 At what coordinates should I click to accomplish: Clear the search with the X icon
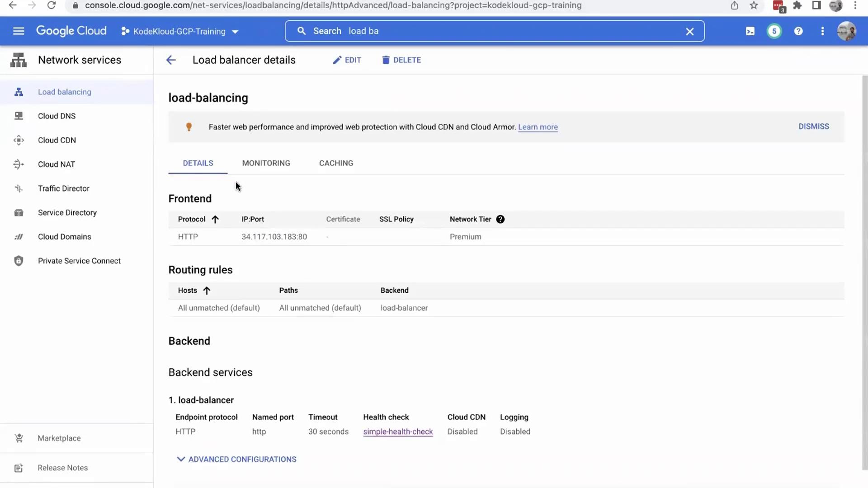tap(689, 32)
